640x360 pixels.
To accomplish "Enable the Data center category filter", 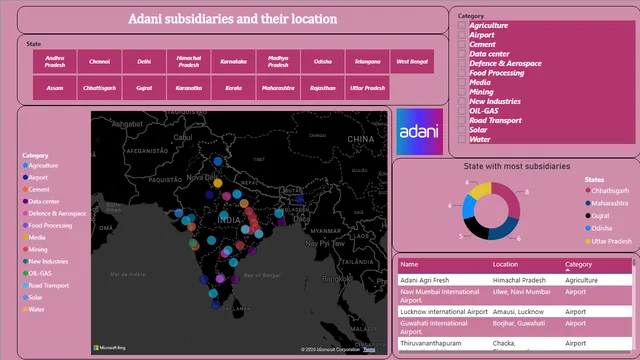I will tap(462, 54).
